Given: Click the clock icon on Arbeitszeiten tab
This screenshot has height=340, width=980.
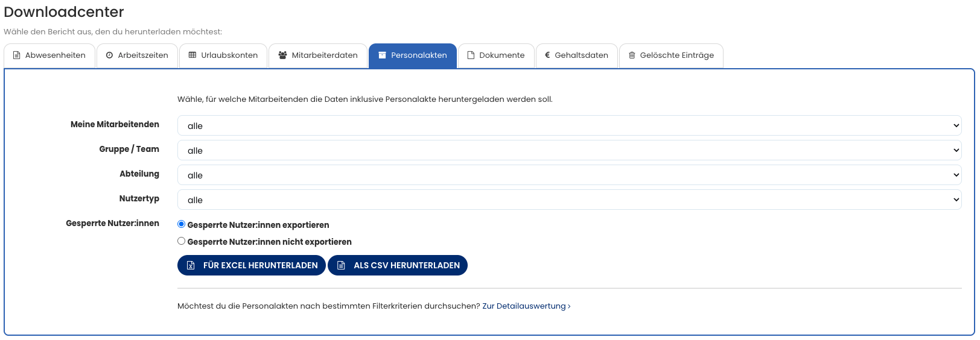Looking at the screenshot, I should click(109, 55).
